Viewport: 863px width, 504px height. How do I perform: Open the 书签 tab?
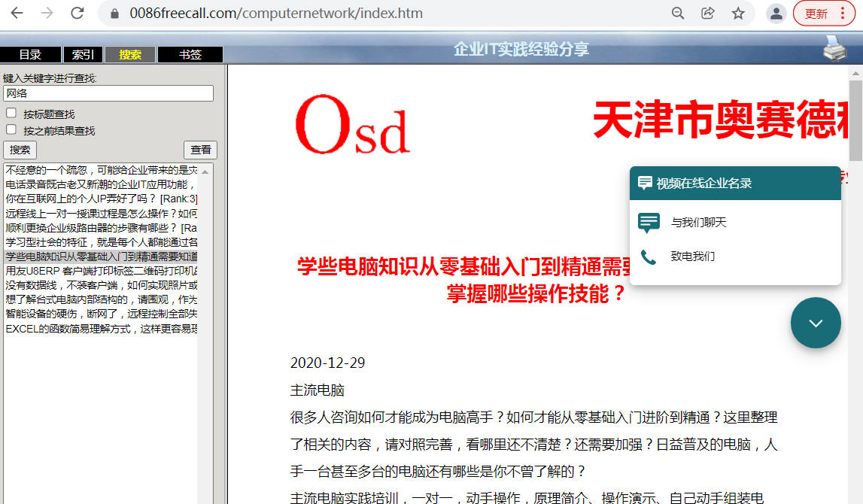point(190,55)
